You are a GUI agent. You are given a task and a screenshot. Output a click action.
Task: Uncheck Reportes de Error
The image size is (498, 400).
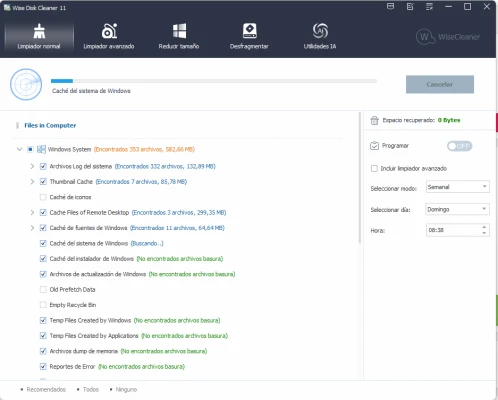click(x=43, y=366)
